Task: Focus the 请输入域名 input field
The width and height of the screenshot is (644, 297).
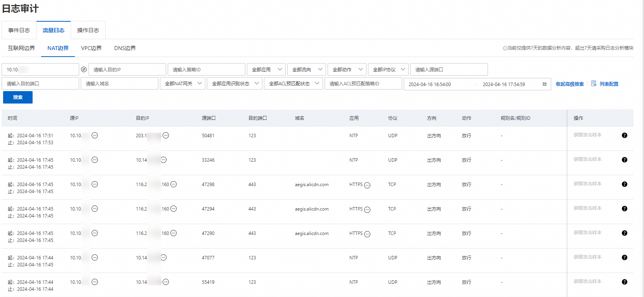Action: tap(120, 83)
